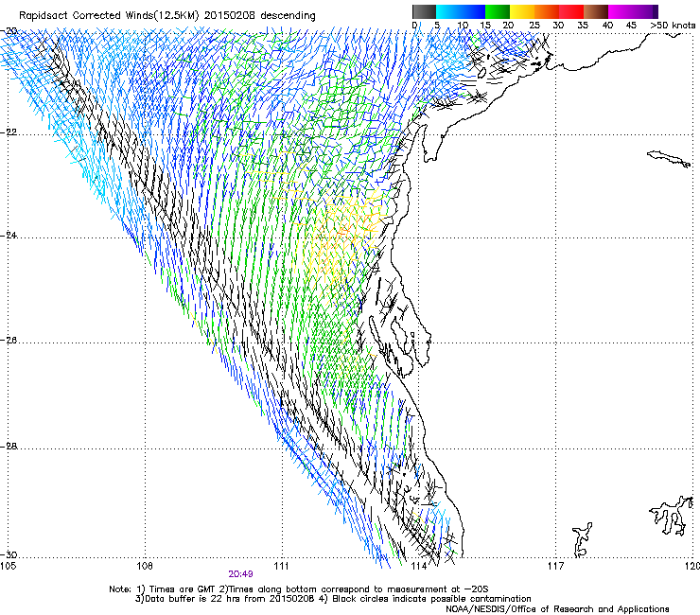The height and width of the screenshot is (615, 700).
Task: Click the cyan-to-blue 5-15 knots legend gradient
Action: click(x=461, y=11)
